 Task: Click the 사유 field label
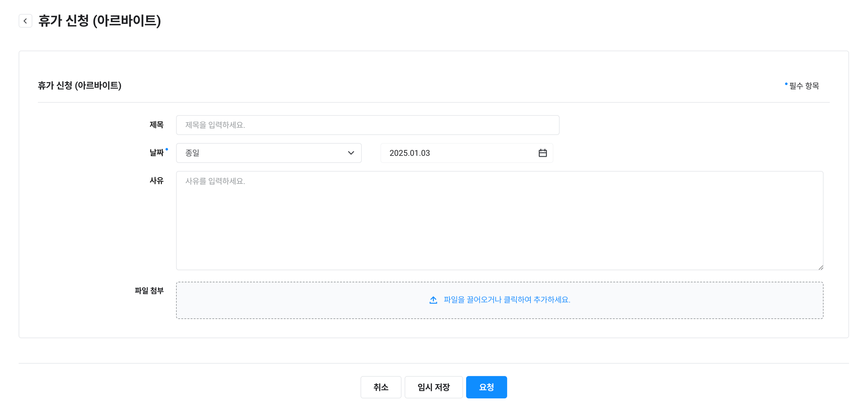(x=156, y=181)
